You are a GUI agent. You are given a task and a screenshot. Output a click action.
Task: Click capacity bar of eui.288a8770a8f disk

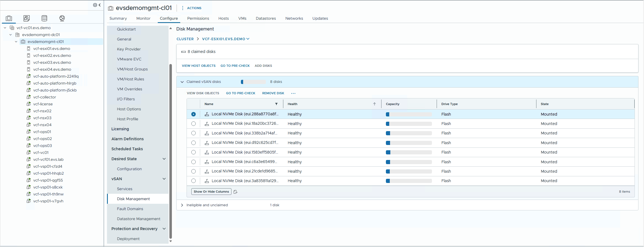click(409, 114)
